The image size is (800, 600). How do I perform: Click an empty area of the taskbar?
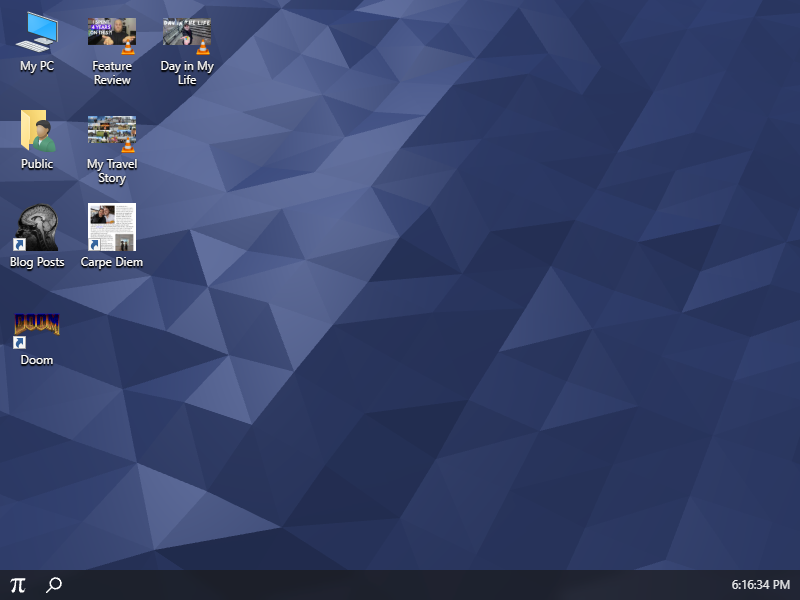point(400,585)
